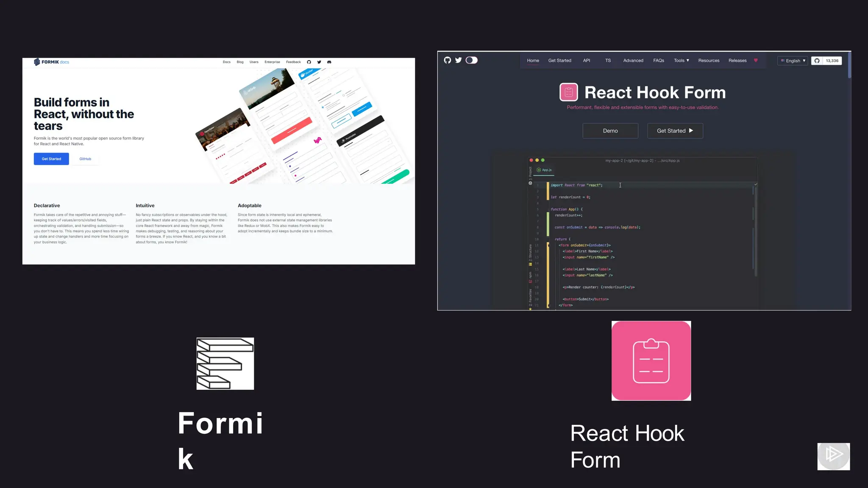868x488 pixels.
Task: Open the English language dropdown
Action: coord(793,61)
